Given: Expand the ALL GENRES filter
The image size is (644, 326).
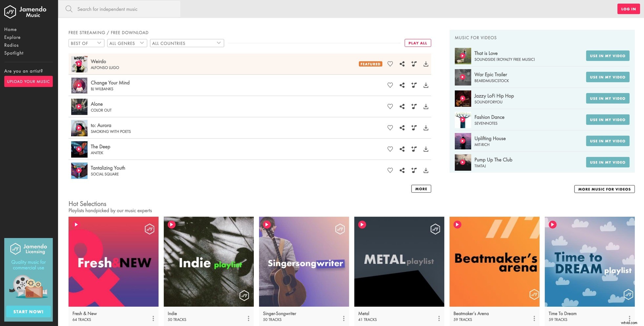Looking at the screenshot, I should 127,43.
